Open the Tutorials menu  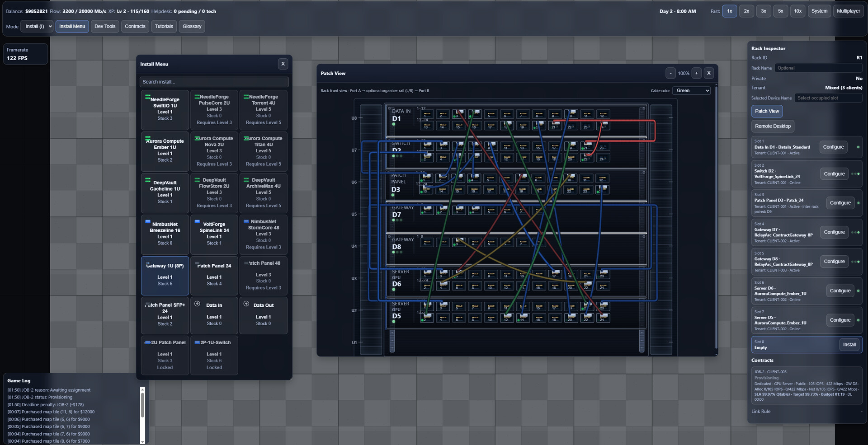pyautogui.click(x=164, y=26)
